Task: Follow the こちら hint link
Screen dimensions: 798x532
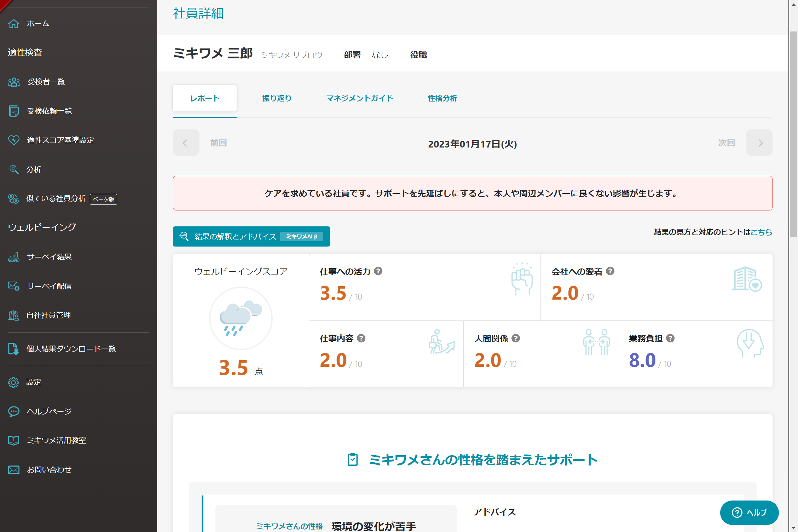Action: coord(761,232)
